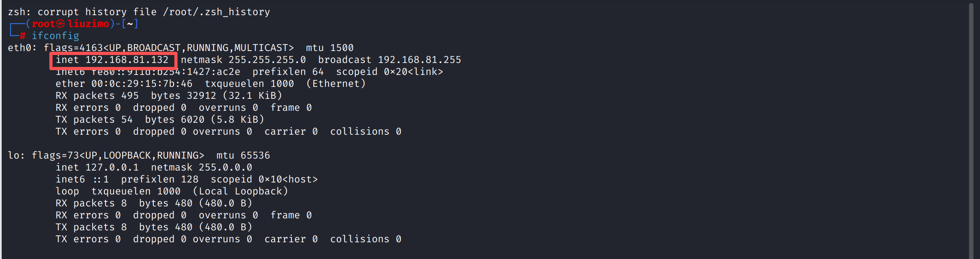Image resolution: width=980 pixels, height=259 pixels.
Task: Click the liuzimo hostname in prompt
Action: click(x=88, y=24)
